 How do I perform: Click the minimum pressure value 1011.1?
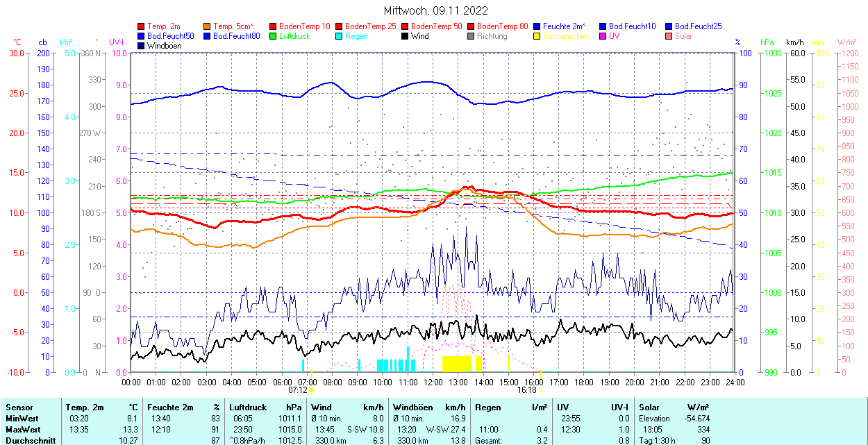291,419
